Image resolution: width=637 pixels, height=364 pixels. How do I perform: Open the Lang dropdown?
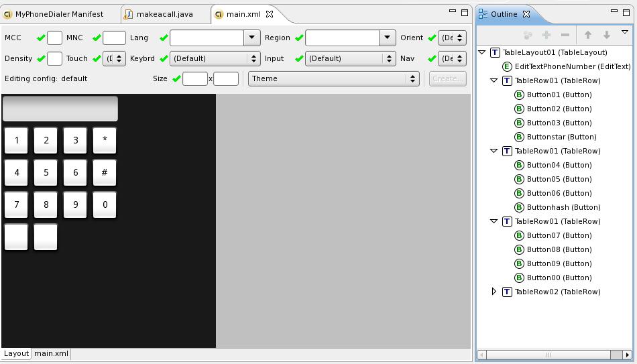click(x=252, y=38)
